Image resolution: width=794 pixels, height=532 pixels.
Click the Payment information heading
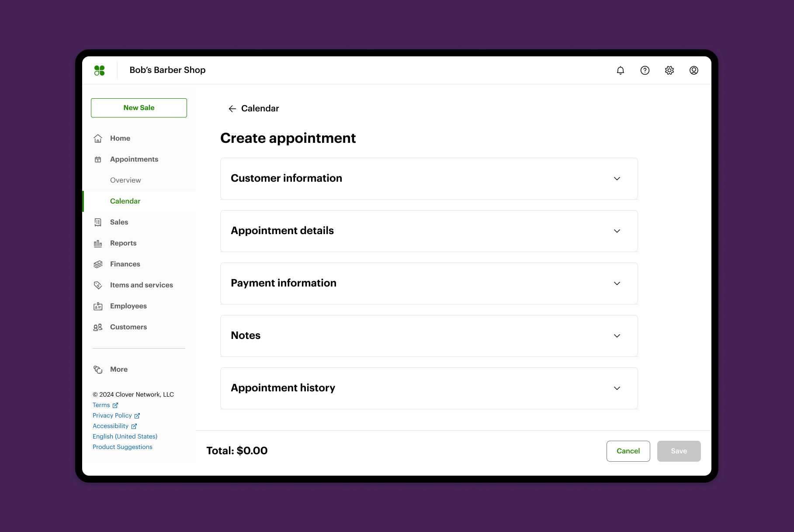click(284, 283)
